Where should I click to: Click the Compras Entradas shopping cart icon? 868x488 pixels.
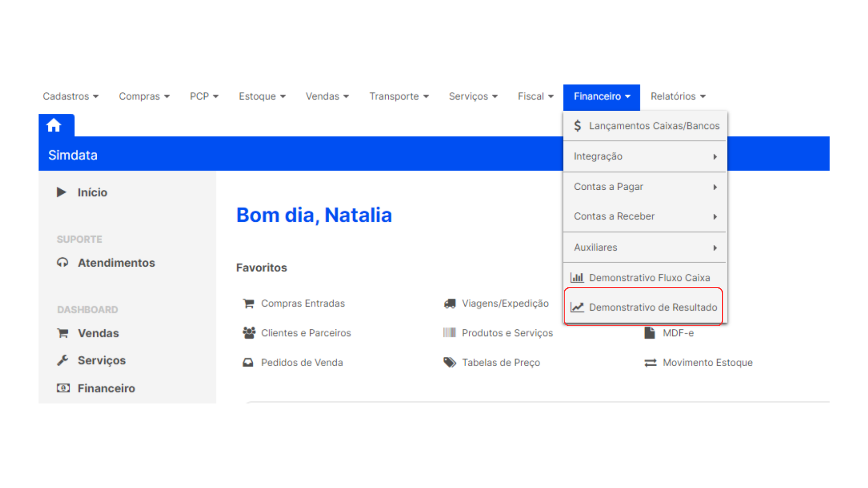tap(248, 303)
